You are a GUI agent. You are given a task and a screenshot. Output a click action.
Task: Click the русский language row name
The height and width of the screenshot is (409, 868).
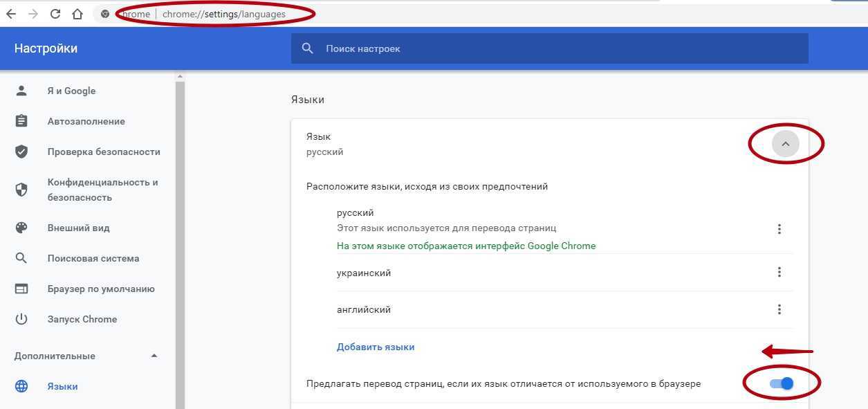[x=355, y=212]
